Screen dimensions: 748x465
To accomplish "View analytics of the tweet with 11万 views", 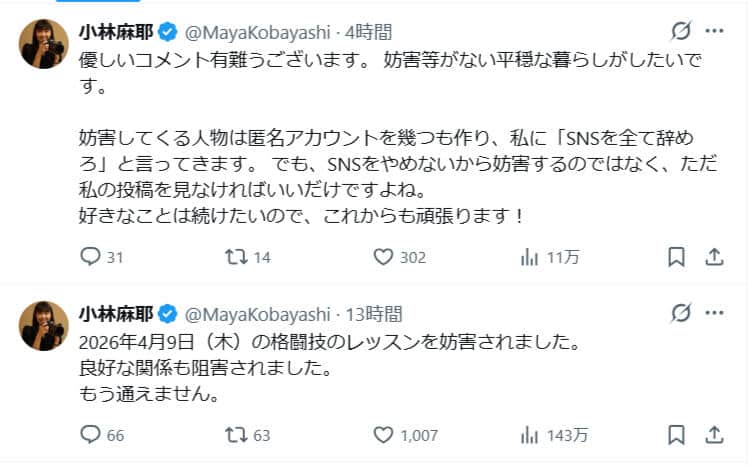I will (x=529, y=257).
